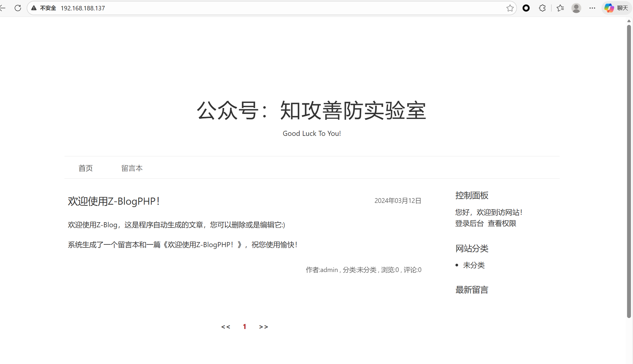Open the 未分类 category link
The height and width of the screenshot is (364, 633).
click(474, 265)
